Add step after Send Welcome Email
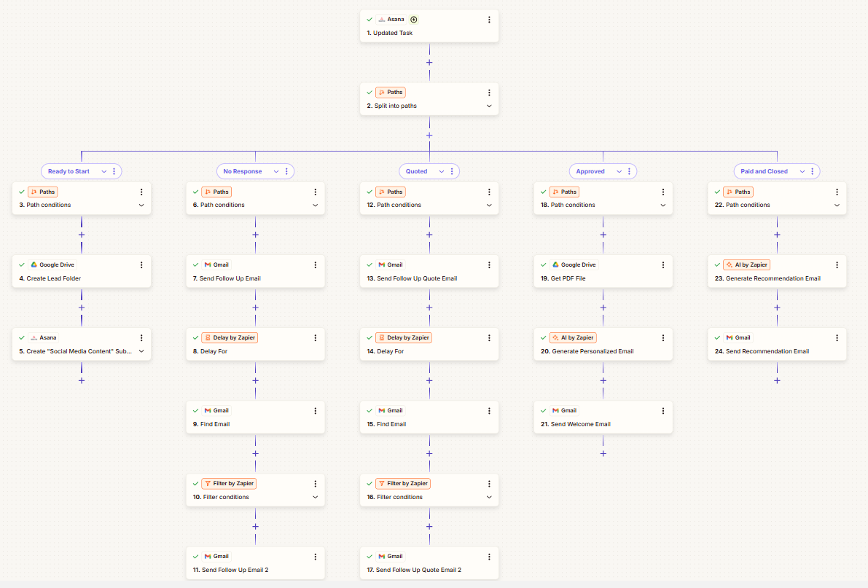This screenshot has height=588, width=868. [603, 454]
